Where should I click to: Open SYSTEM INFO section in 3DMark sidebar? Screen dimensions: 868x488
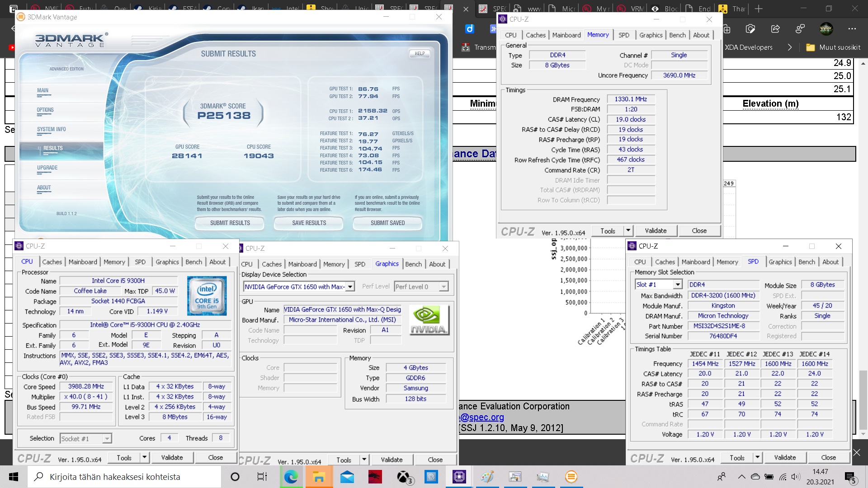pos(51,129)
